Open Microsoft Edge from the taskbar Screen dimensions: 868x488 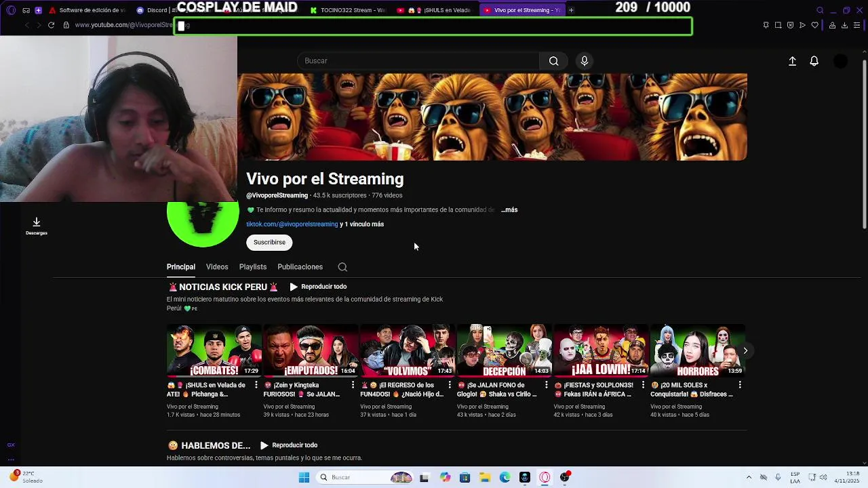point(505,477)
